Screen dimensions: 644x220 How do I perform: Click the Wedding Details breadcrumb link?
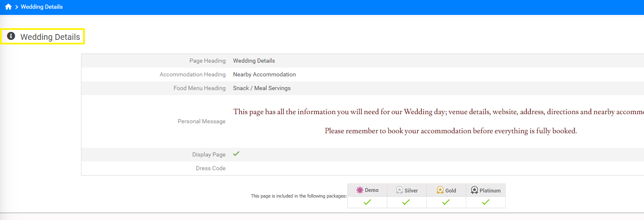pos(42,7)
